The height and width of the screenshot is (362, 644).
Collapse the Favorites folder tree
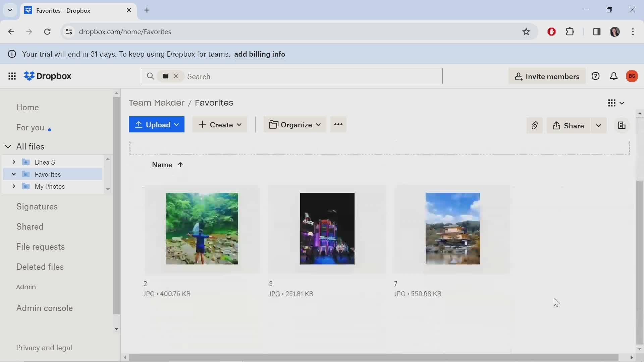click(x=14, y=174)
